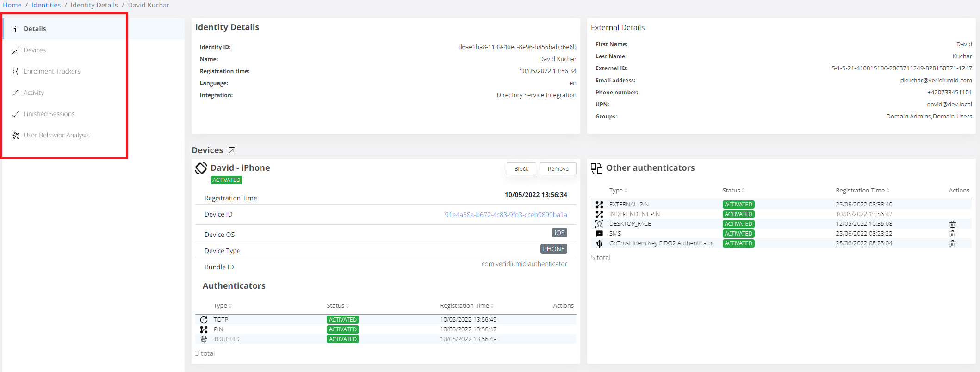Screen dimensions: 980x372
Task: Open Finished Sessions in the sidebar
Action: point(49,114)
